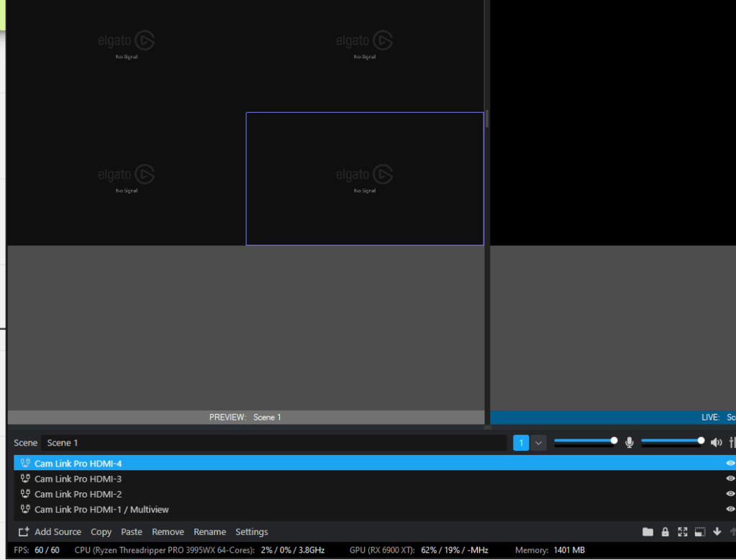736x560 pixels.
Task: Mute the microphone via mic icon
Action: 630,442
